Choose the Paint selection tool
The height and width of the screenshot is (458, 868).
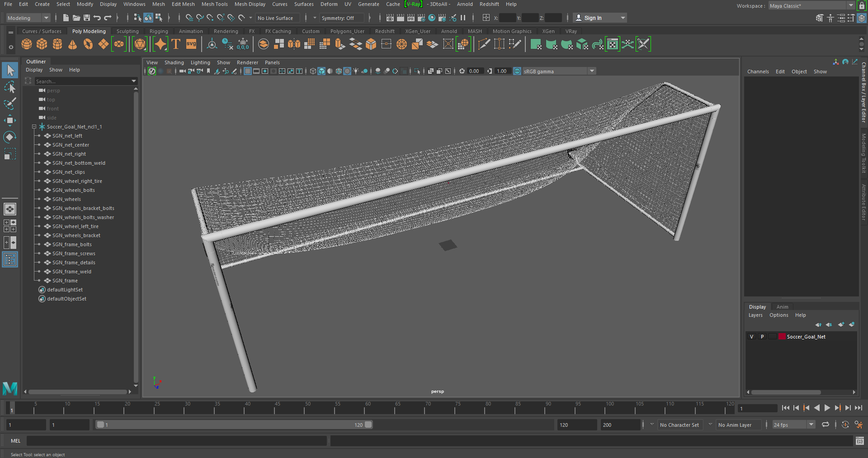(x=9, y=104)
